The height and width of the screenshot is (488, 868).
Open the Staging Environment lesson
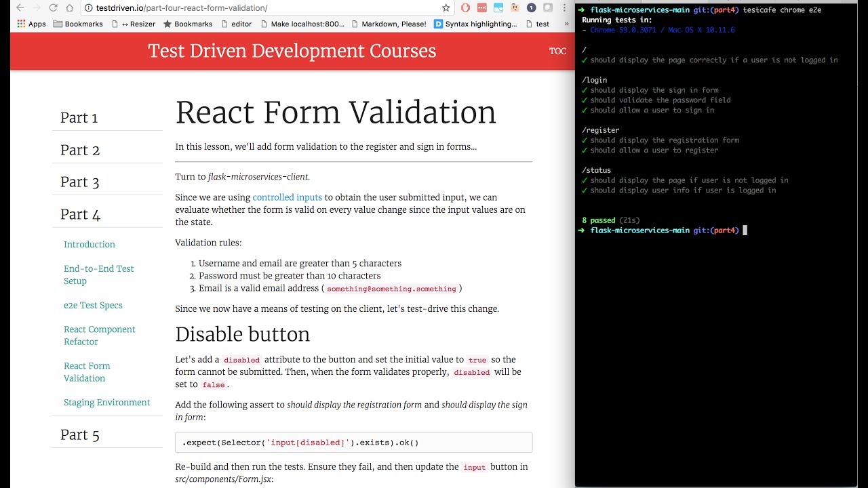pos(107,403)
